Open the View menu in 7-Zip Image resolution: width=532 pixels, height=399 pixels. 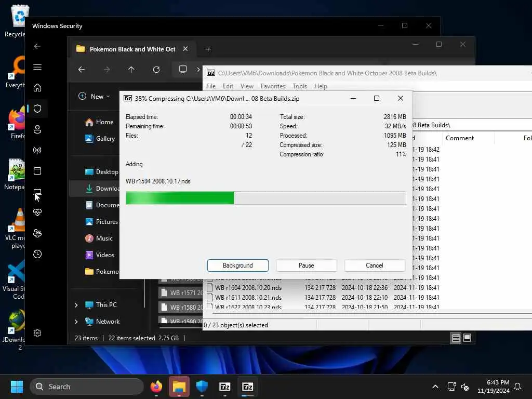click(x=247, y=86)
